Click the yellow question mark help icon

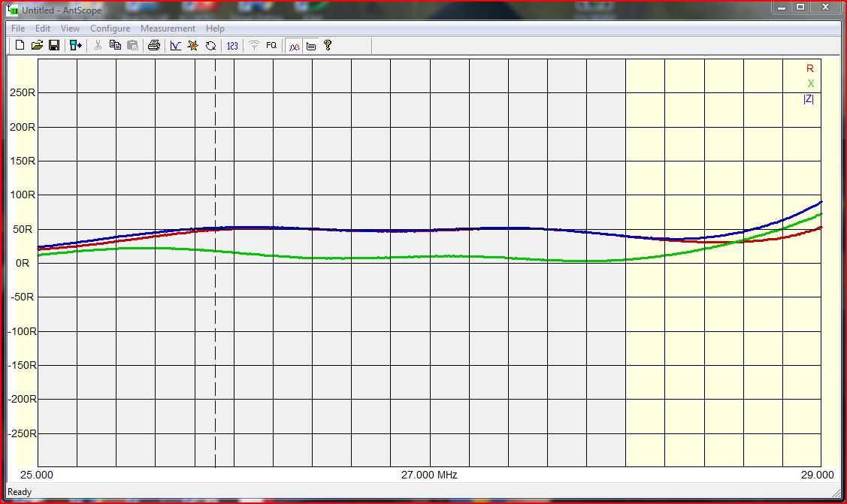pos(328,46)
